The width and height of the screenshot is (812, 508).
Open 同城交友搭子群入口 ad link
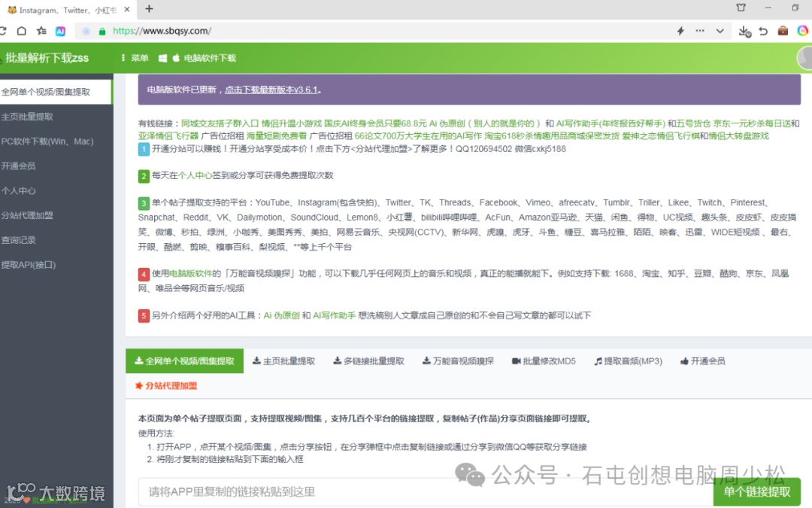220,123
